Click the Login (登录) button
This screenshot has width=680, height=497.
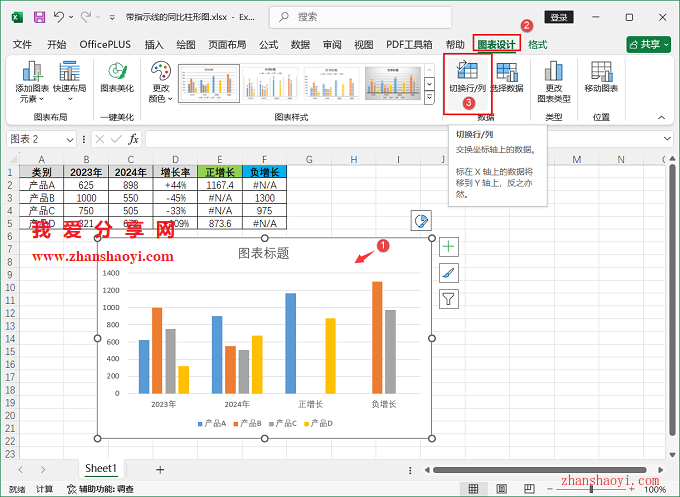[559, 17]
